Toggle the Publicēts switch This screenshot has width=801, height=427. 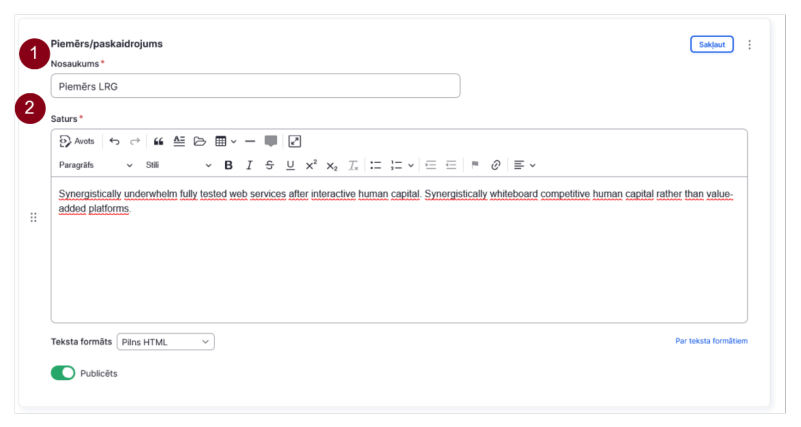click(63, 373)
